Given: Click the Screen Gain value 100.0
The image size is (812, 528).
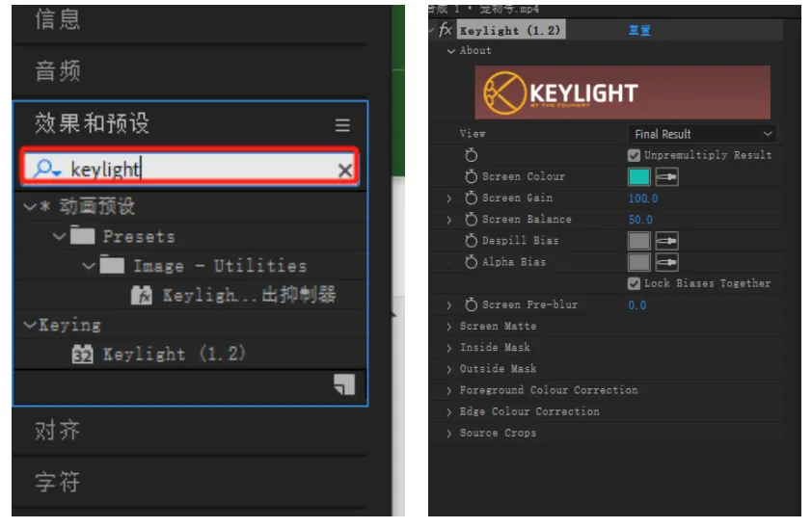Looking at the screenshot, I should (x=642, y=198).
